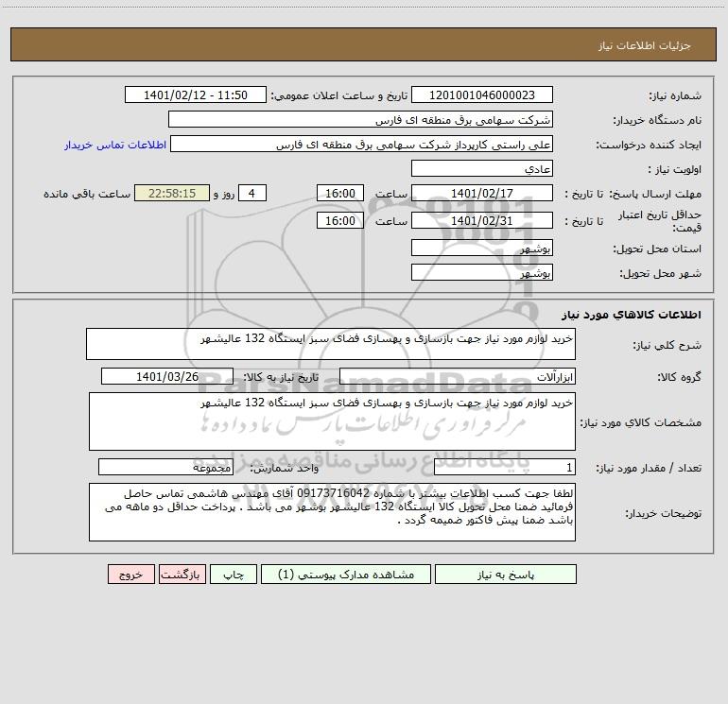Click the goods group field 'ابزارآلات'
The image size is (728, 704).
(x=458, y=376)
